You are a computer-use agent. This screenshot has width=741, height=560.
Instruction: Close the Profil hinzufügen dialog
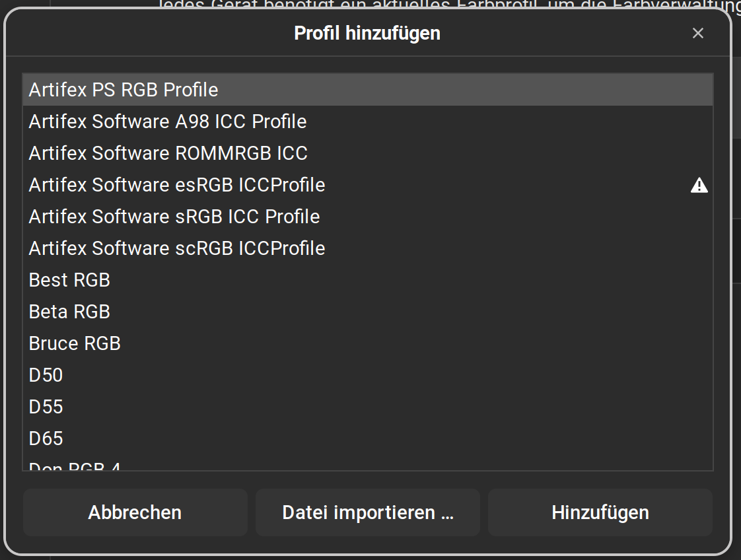pyautogui.click(x=697, y=33)
